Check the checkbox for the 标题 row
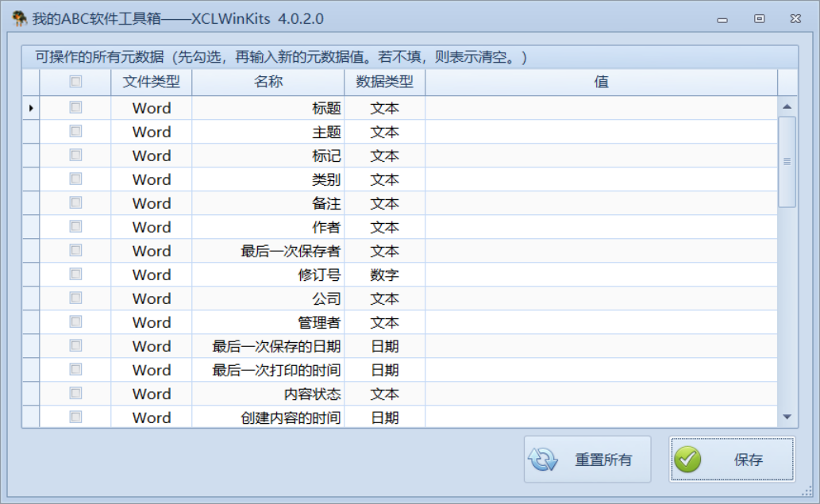This screenshot has height=504, width=820. click(x=75, y=108)
